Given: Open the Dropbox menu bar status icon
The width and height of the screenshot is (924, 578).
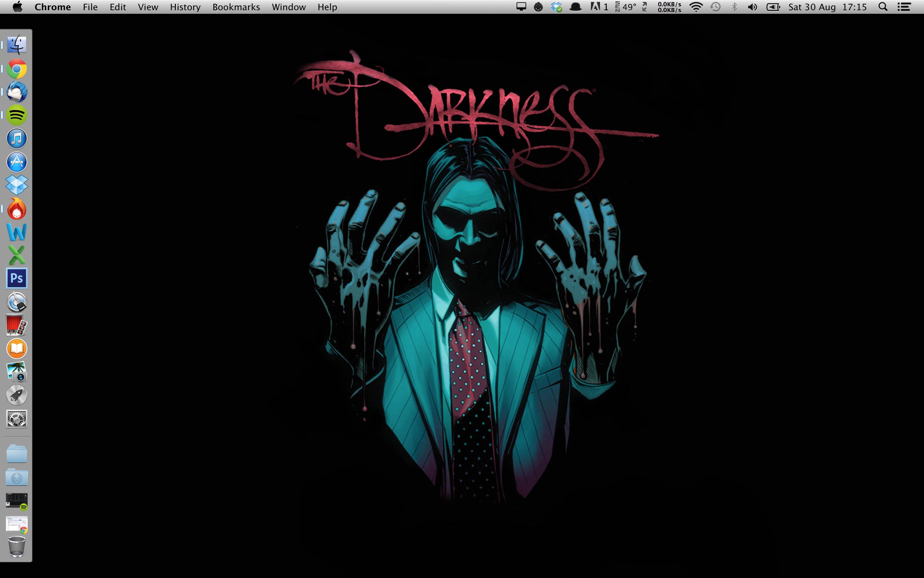Looking at the screenshot, I should [556, 7].
